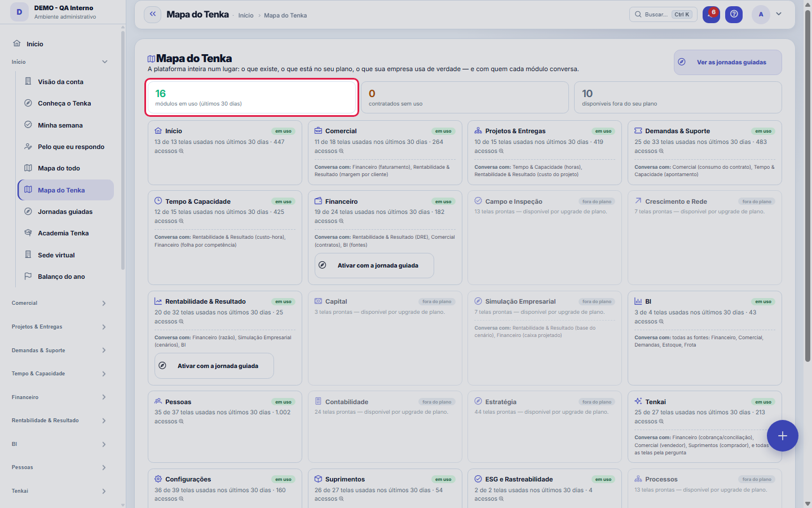Open the account dropdown chevron in header
The width and height of the screenshot is (812, 508).
point(779,14)
